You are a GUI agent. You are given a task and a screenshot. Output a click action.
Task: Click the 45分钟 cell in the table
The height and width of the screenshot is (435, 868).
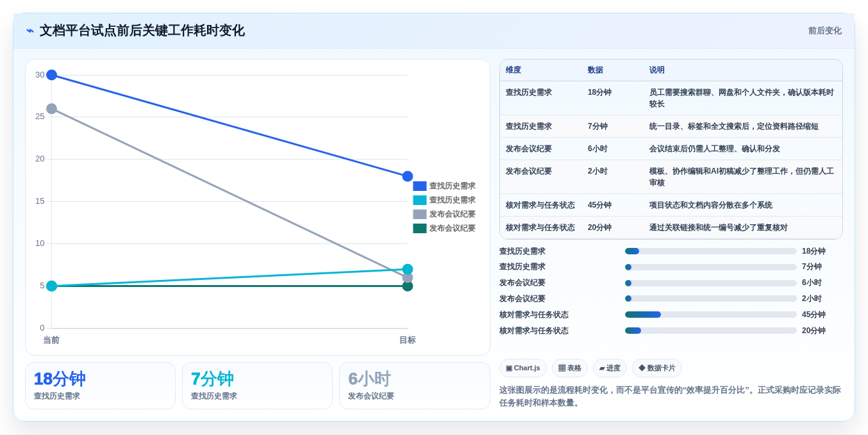(x=599, y=206)
